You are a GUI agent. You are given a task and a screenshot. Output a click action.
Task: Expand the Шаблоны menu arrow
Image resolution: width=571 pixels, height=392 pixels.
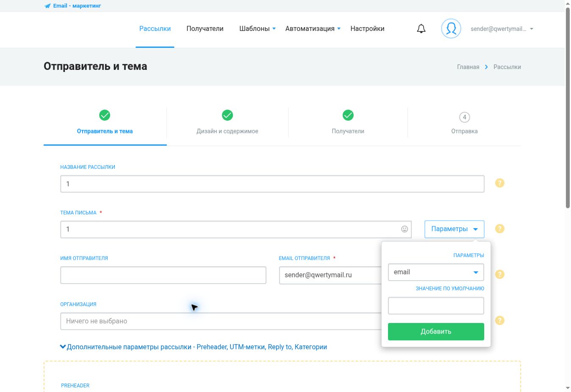(274, 29)
